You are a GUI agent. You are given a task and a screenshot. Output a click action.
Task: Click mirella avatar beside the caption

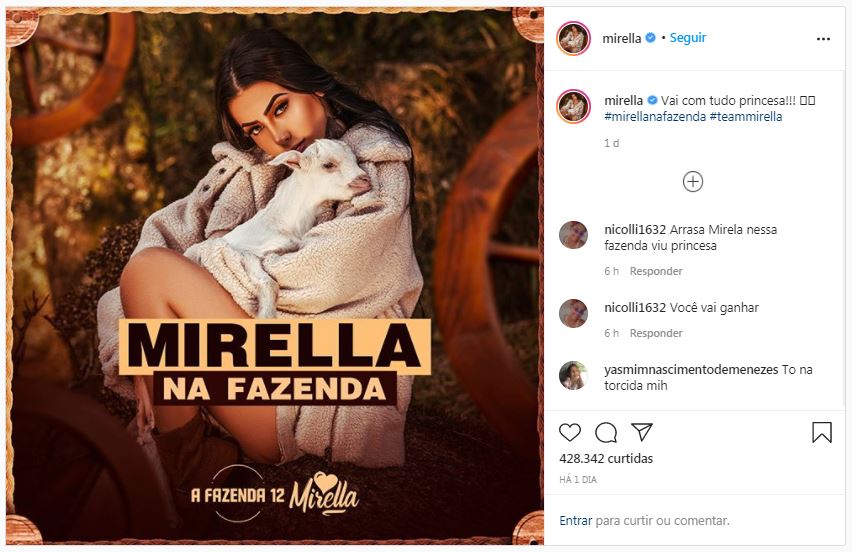[x=573, y=106]
